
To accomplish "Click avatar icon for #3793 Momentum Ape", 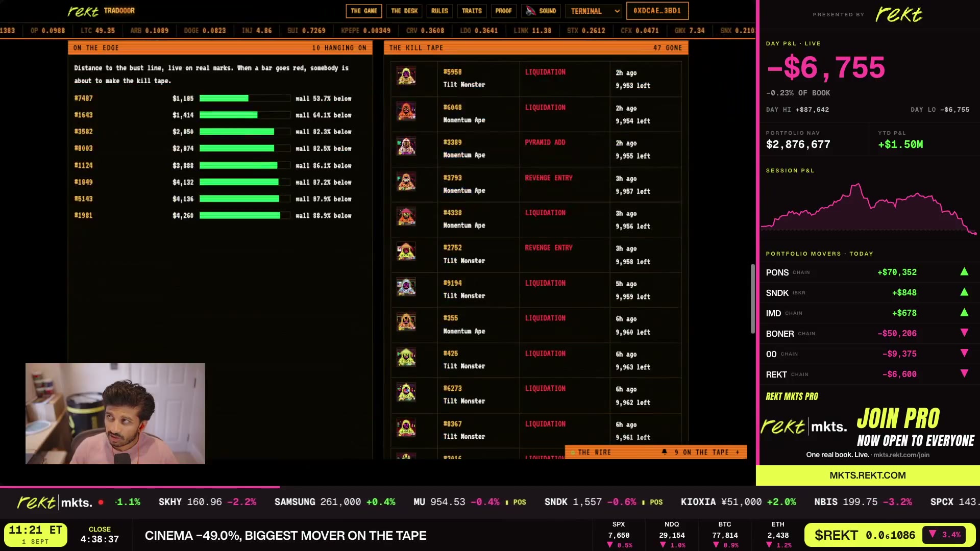I will 406,182.
